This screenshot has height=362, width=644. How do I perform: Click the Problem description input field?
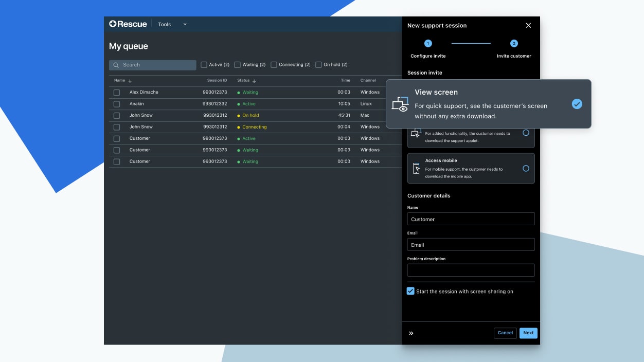tap(471, 269)
